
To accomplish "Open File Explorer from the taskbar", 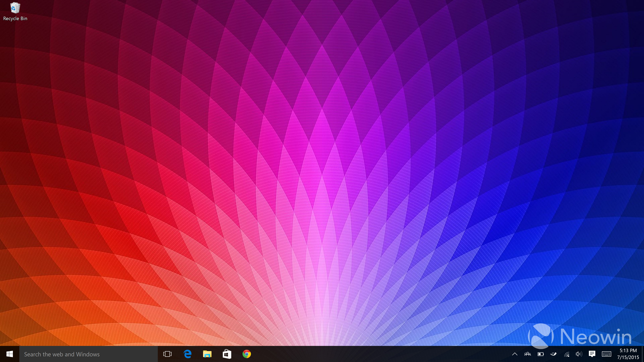I will (207, 354).
